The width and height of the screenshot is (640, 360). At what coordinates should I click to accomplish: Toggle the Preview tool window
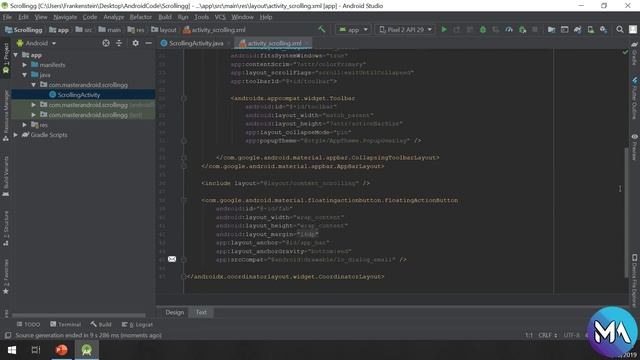[x=634, y=147]
